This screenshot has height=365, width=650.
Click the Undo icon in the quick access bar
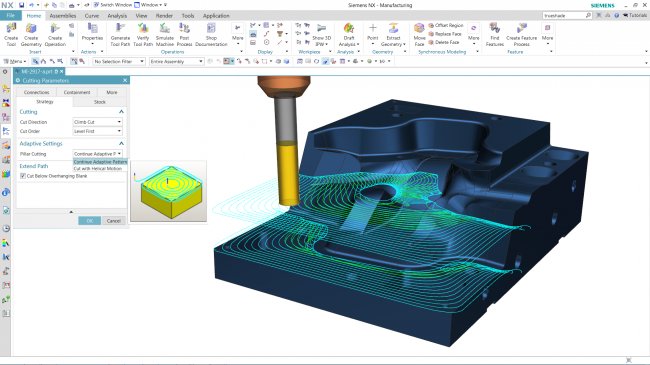(x=32, y=5)
